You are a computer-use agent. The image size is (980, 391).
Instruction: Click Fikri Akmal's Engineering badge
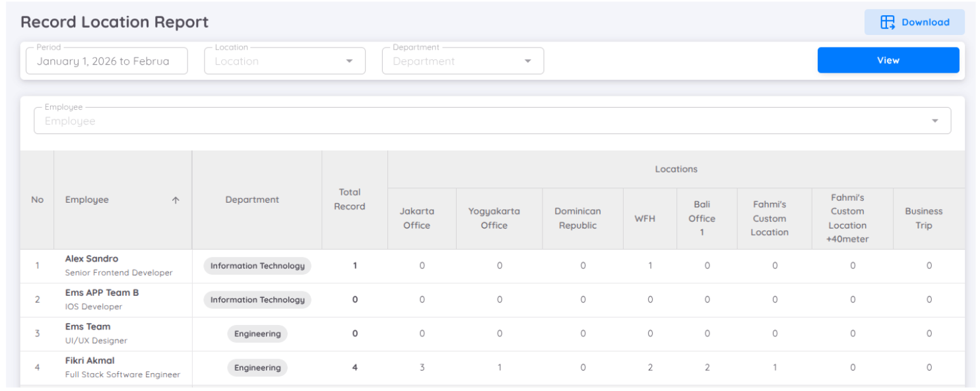pos(257,368)
